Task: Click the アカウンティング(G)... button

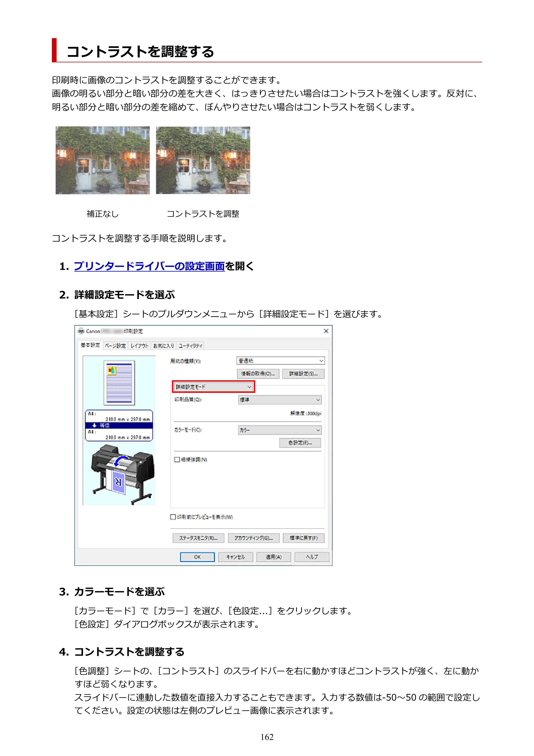Action: pos(254,538)
